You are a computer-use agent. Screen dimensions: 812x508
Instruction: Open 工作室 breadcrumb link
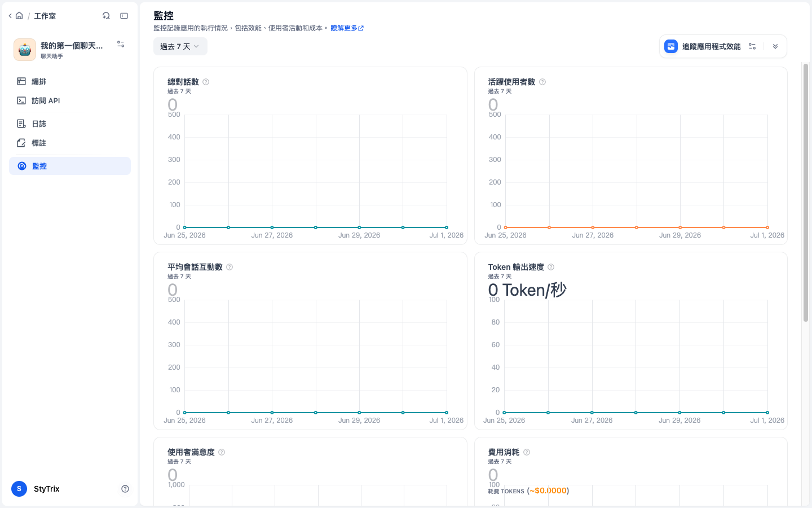point(45,16)
